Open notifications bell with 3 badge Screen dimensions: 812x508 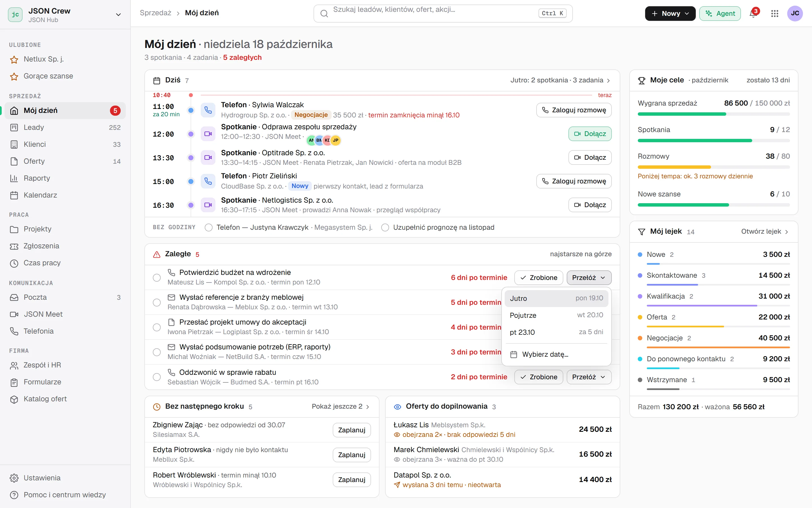click(753, 14)
